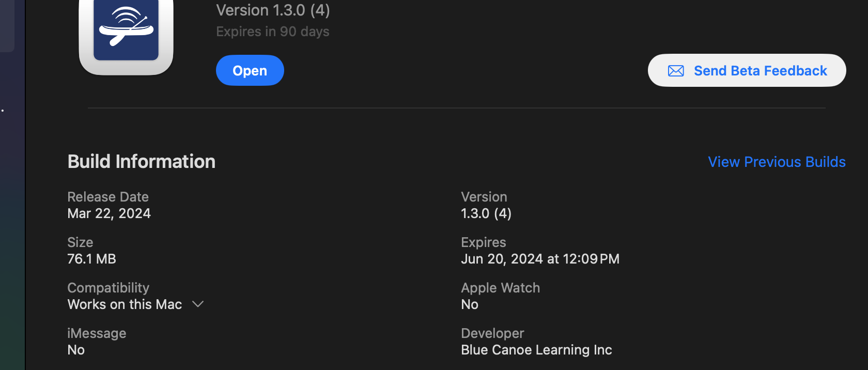Screen dimensions: 868x370
Task: Click the Send Beta Feedback button label
Action: [760, 71]
